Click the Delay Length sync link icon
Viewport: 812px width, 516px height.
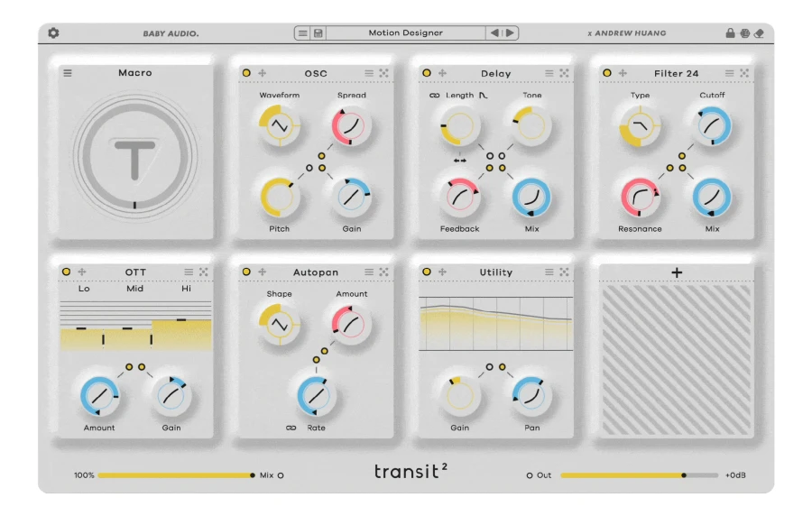click(435, 96)
